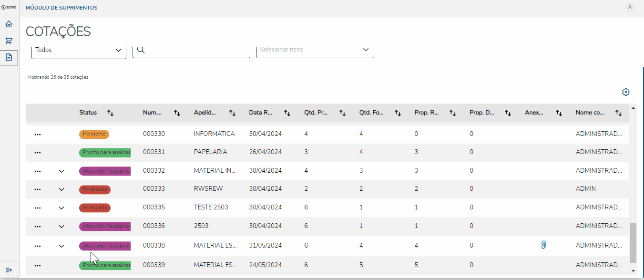This screenshot has width=644, height=280.
Task: Open three-dot actions for quotation 000339
Action: [x=38, y=265]
